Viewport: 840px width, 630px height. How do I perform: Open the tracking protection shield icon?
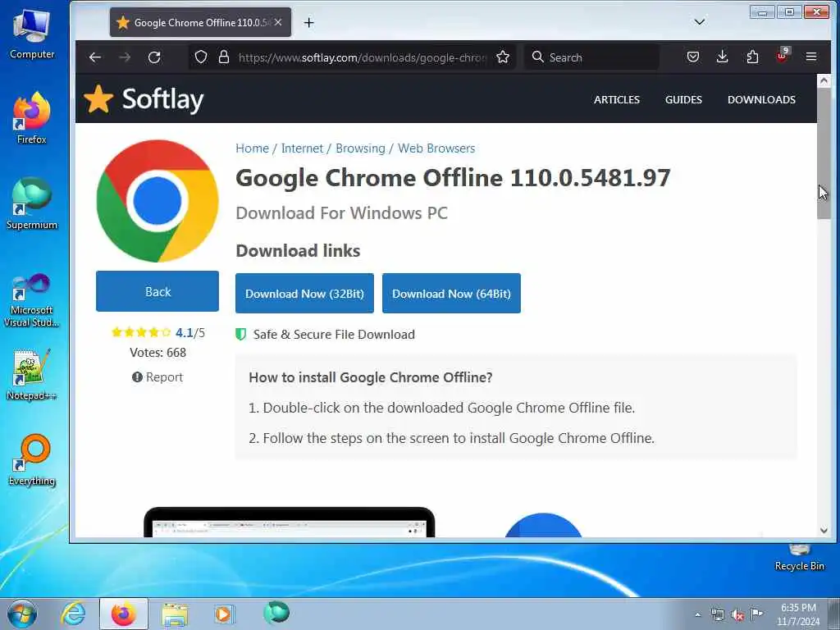(x=201, y=57)
